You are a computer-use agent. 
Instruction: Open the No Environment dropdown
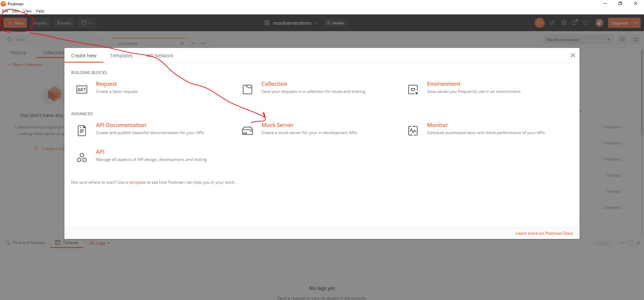point(579,40)
